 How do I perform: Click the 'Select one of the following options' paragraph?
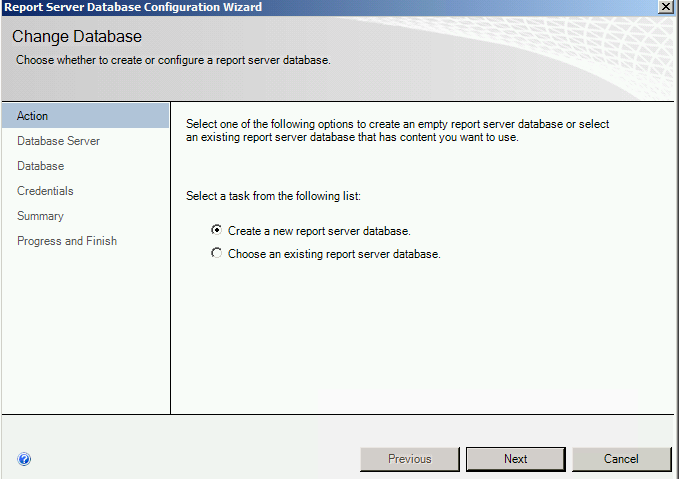tap(398, 130)
